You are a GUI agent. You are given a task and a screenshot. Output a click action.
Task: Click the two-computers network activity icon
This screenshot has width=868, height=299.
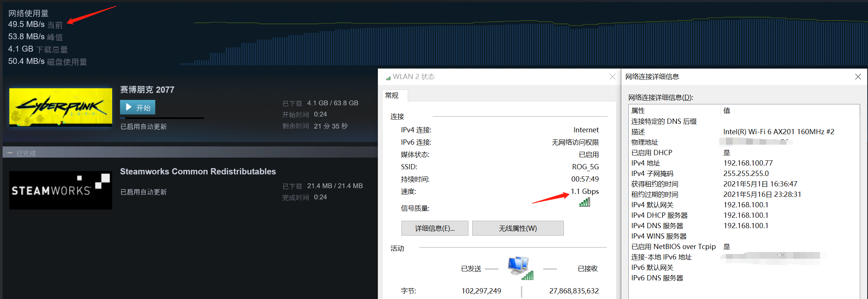pos(520,268)
